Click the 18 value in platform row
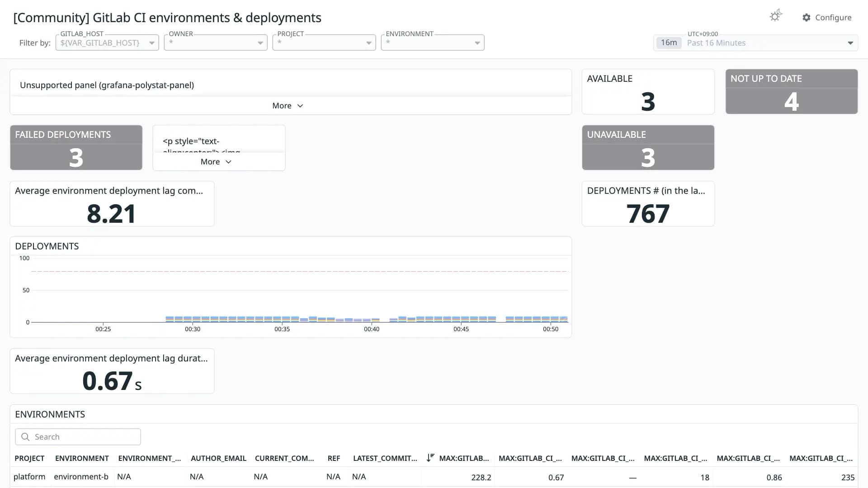 [705, 477]
